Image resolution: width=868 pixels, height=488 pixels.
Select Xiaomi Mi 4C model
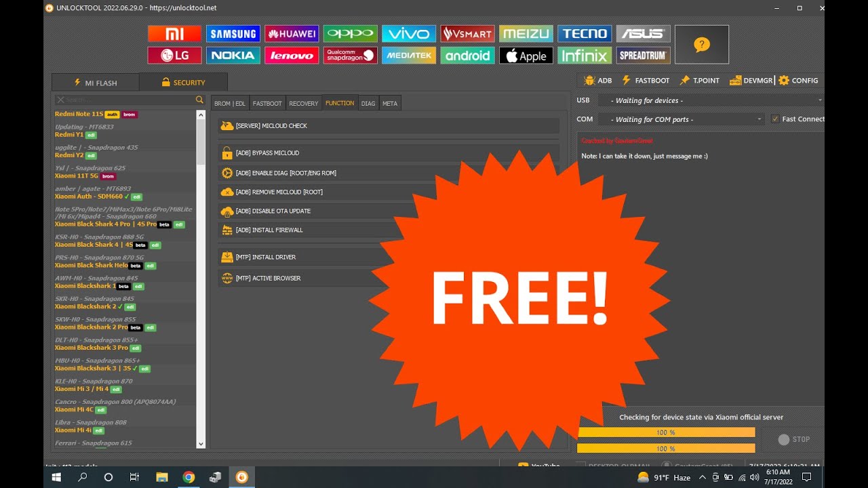pos(74,409)
